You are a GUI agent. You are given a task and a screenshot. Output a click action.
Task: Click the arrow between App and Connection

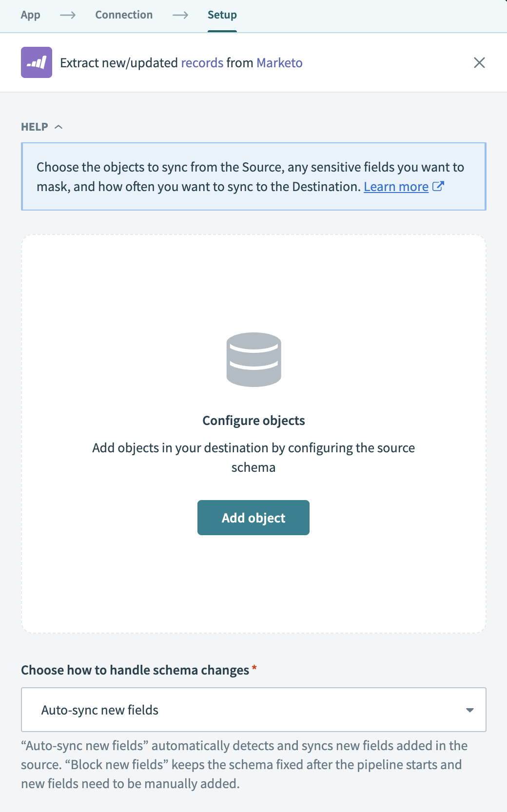point(68,15)
